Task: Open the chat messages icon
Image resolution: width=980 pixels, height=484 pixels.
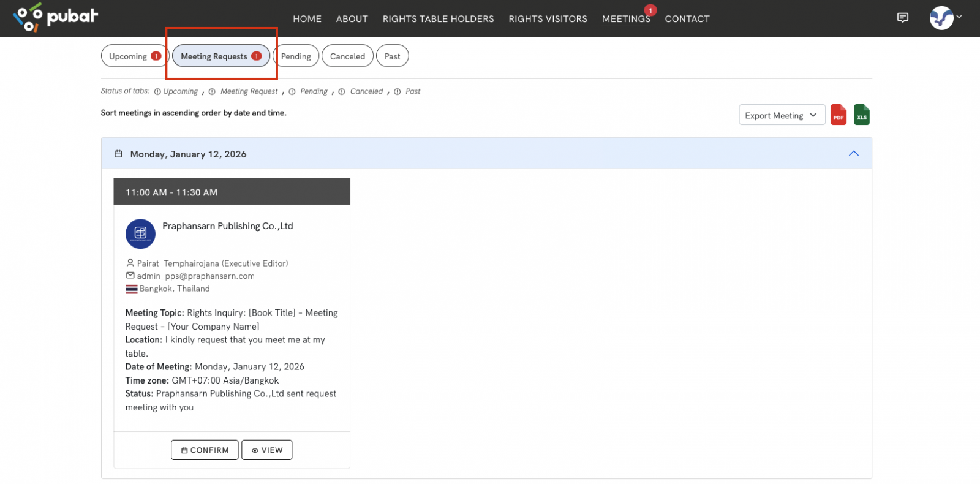Action: click(x=902, y=18)
